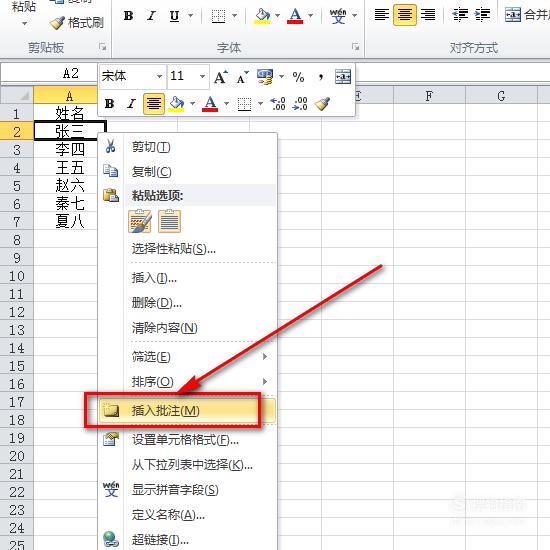Open the mini toolbar font size box
Screen dimensions: 550x550
point(188,76)
